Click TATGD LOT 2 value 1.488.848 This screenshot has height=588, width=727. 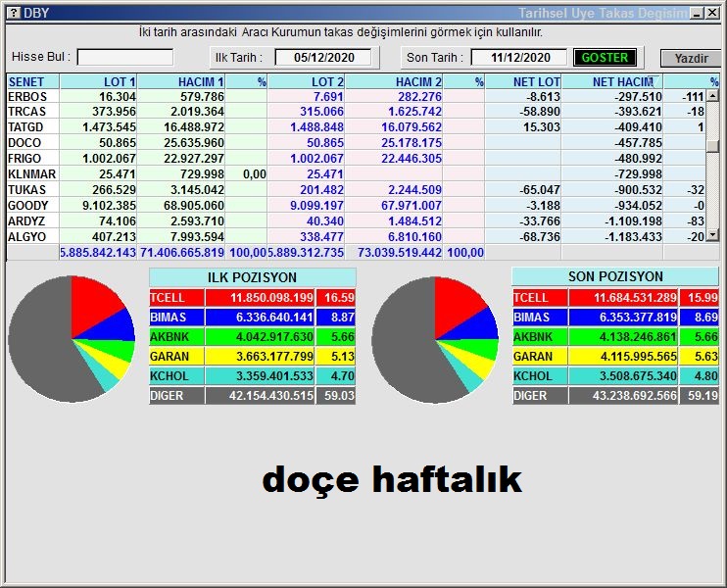pos(316,127)
